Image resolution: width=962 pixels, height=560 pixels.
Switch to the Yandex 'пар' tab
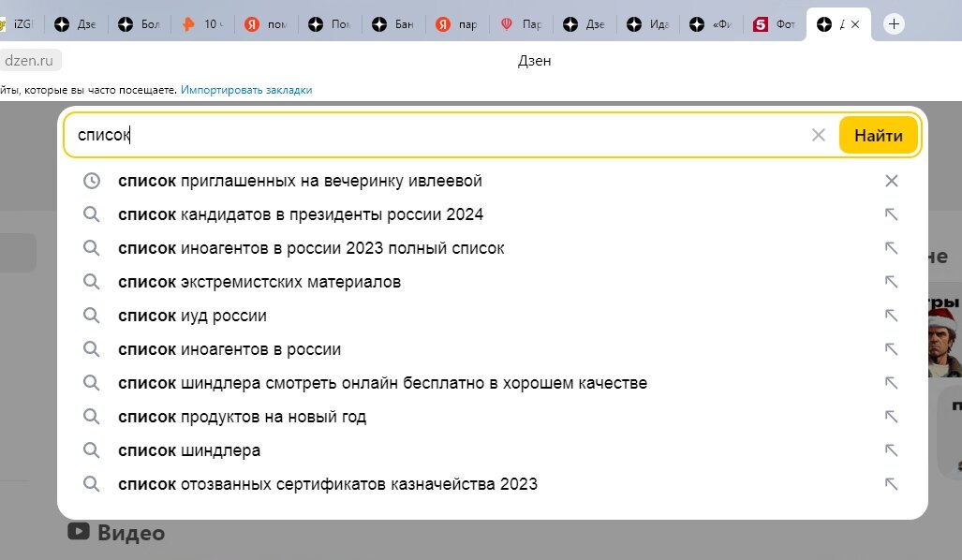coord(458,24)
